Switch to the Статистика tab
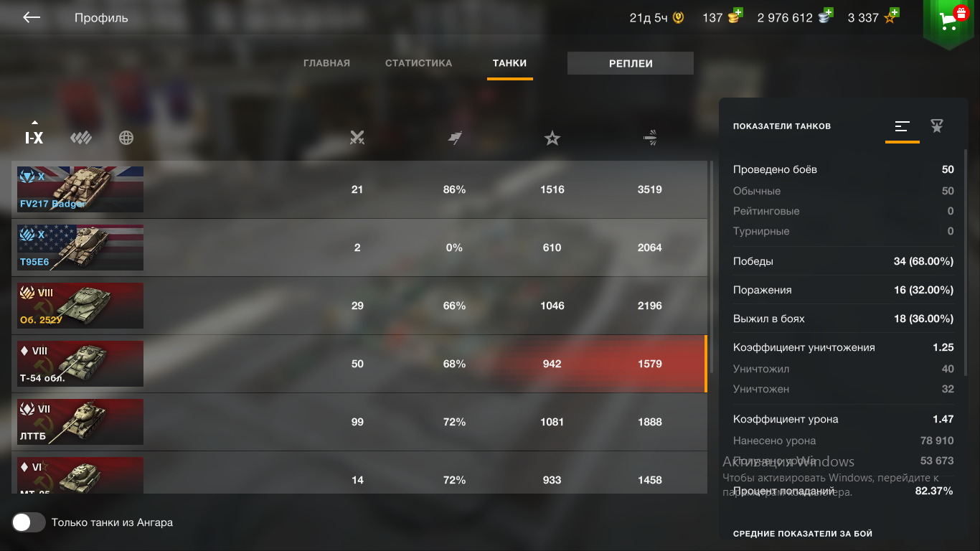Image resolution: width=980 pixels, height=551 pixels. click(418, 63)
